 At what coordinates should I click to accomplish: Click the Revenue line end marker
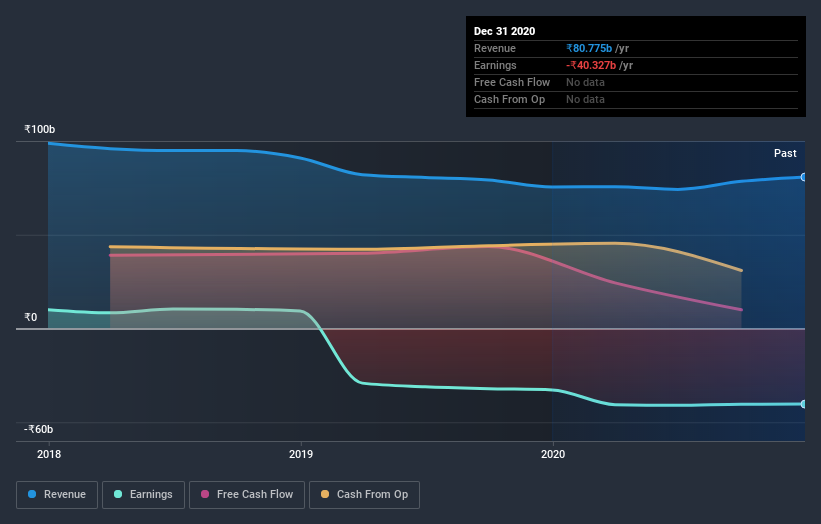click(x=803, y=177)
